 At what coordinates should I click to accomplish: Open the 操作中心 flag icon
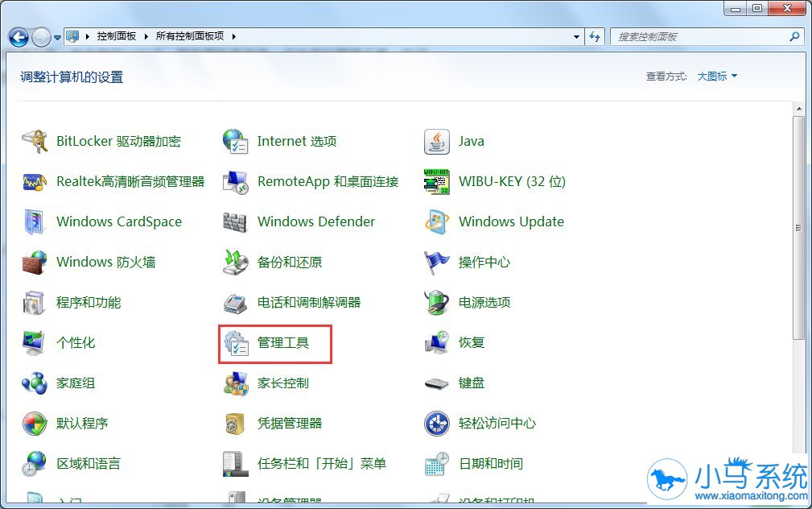(x=436, y=263)
